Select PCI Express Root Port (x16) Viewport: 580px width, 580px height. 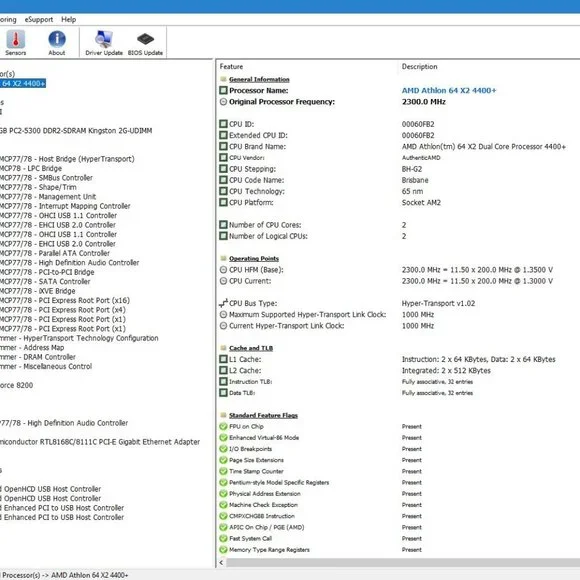pyautogui.click(x=65, y=300)
